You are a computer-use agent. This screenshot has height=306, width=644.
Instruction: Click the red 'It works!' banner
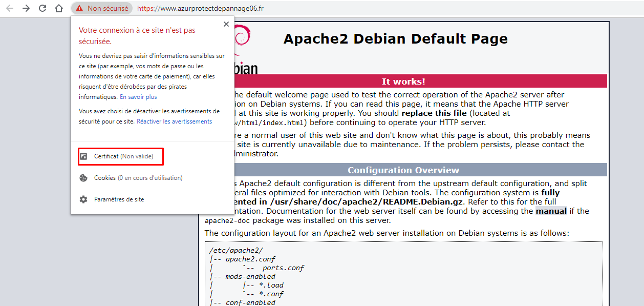click(403, 81)
